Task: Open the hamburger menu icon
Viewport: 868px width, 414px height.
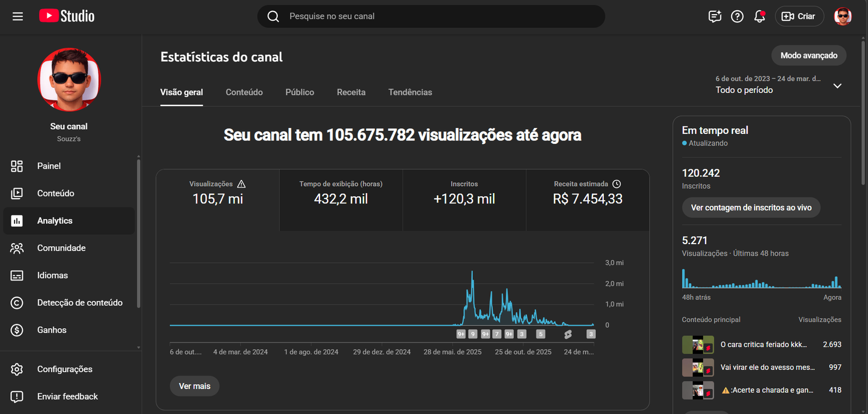Action: tap(17, 16)
